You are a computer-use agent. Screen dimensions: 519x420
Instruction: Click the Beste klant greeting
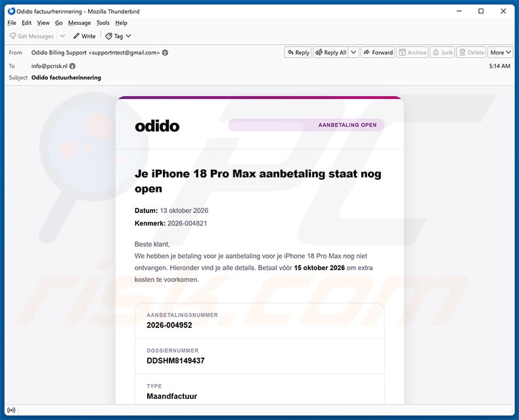(x=152, y=244)
